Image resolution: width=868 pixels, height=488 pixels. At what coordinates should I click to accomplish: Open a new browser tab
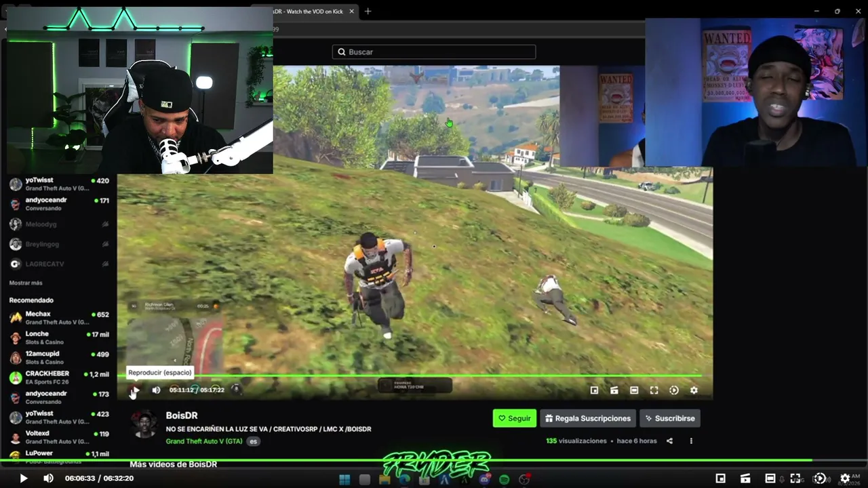click(368, 12)
